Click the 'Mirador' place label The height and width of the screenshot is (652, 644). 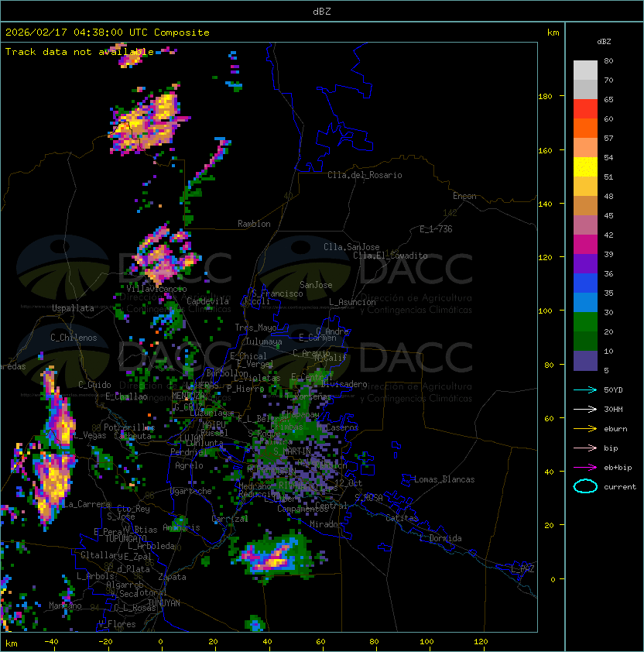point(327,524)
